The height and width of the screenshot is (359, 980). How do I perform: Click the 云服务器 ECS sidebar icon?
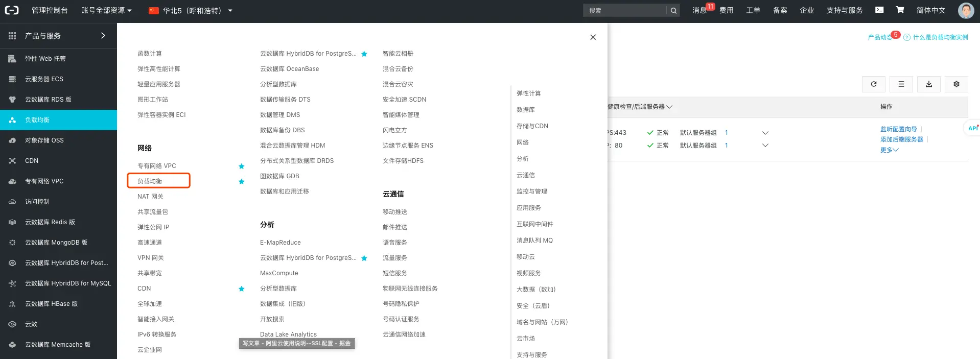[x=12, y=79]
